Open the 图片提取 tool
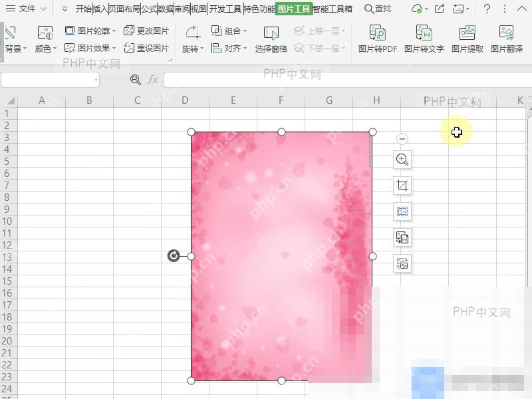The width and height of the screenshot is (532, 399). pos(467,39)
